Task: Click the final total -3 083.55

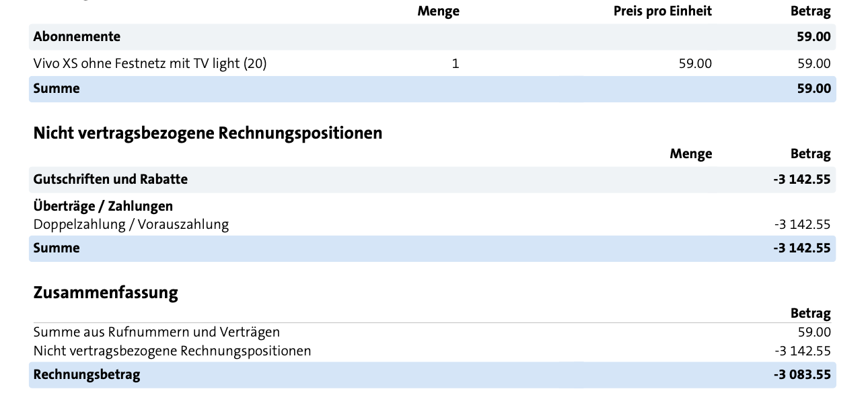Action: [x=802, y=375]
